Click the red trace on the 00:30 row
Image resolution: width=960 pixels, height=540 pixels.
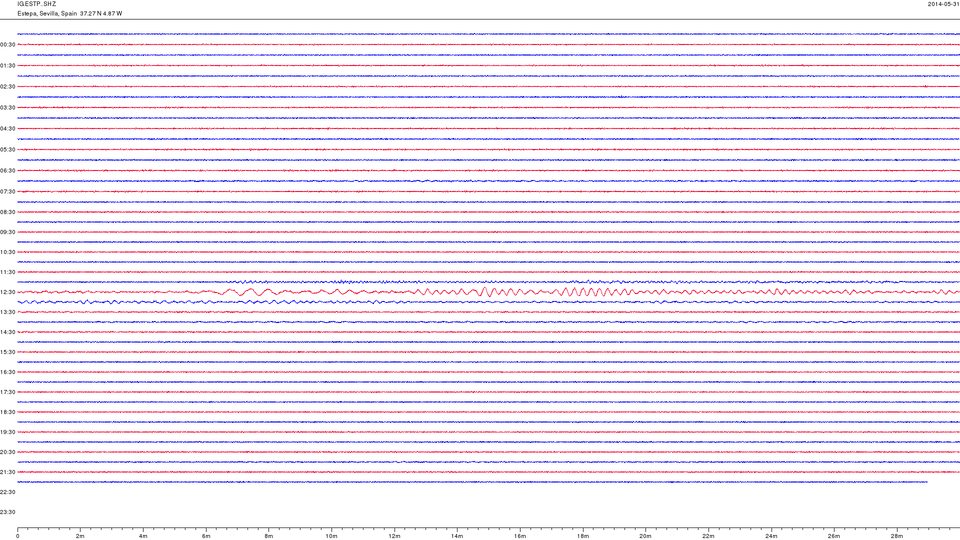point(489,45)
